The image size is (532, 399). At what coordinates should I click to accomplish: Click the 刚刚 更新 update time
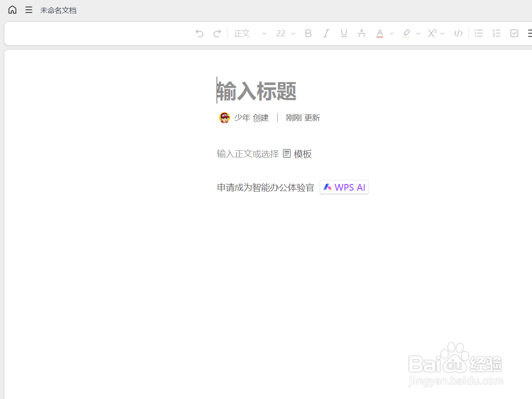pos(303,117)
